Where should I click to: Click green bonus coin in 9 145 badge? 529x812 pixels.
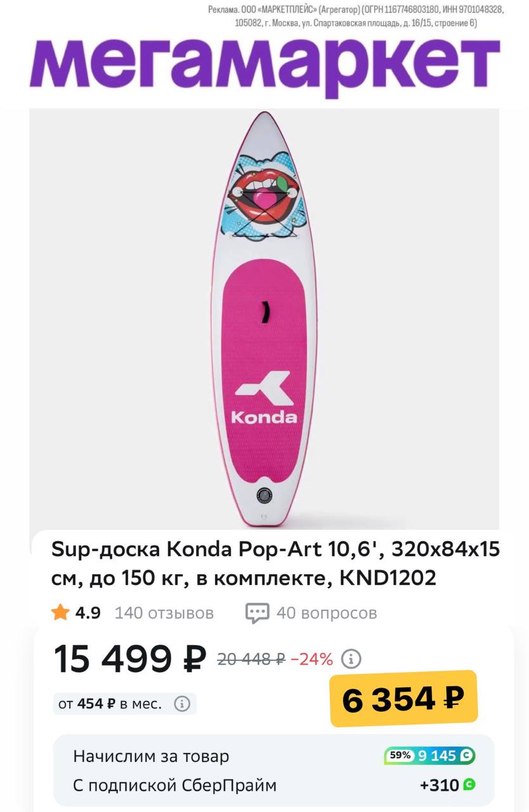(x=466, y=756)
